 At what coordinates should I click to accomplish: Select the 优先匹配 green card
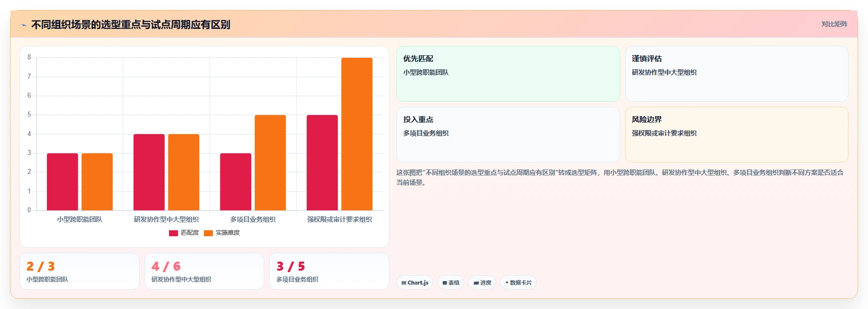[508, 74]
